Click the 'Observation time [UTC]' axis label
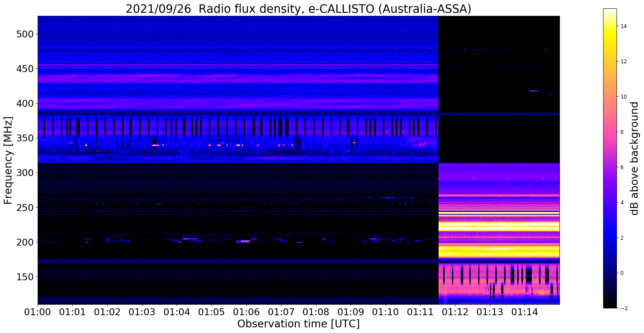 (299, 324)
